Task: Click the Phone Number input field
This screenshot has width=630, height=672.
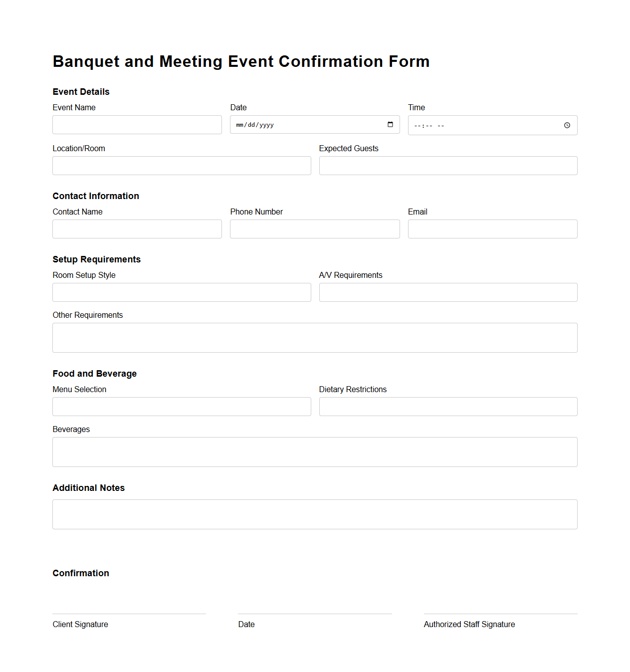Action: 314,228
